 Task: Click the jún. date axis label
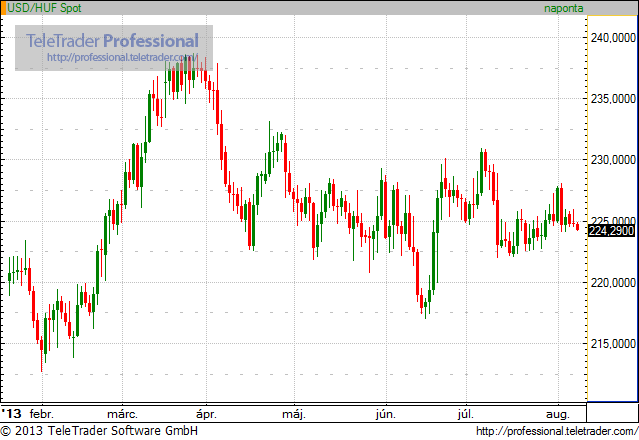386,414
